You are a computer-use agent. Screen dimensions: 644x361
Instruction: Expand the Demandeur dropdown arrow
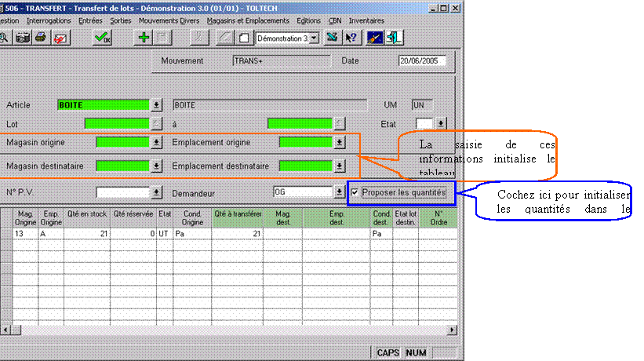[339, 191]
